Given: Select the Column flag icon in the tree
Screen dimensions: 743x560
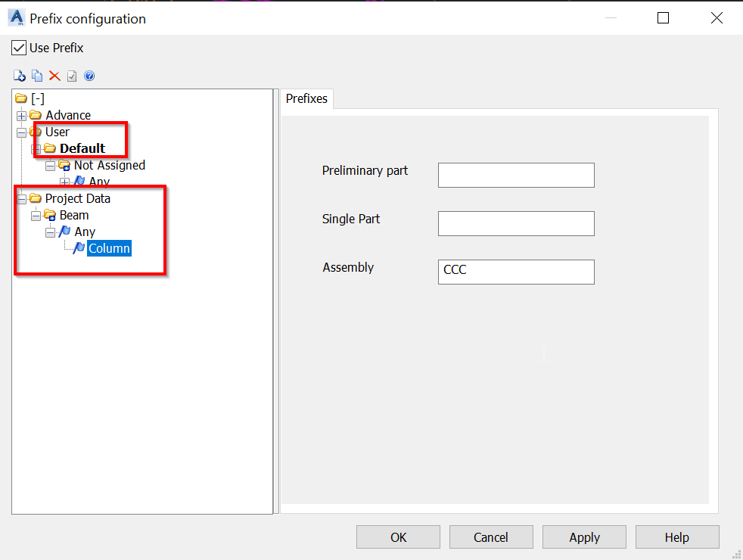Looking at the screenshot, I should 79,247.
